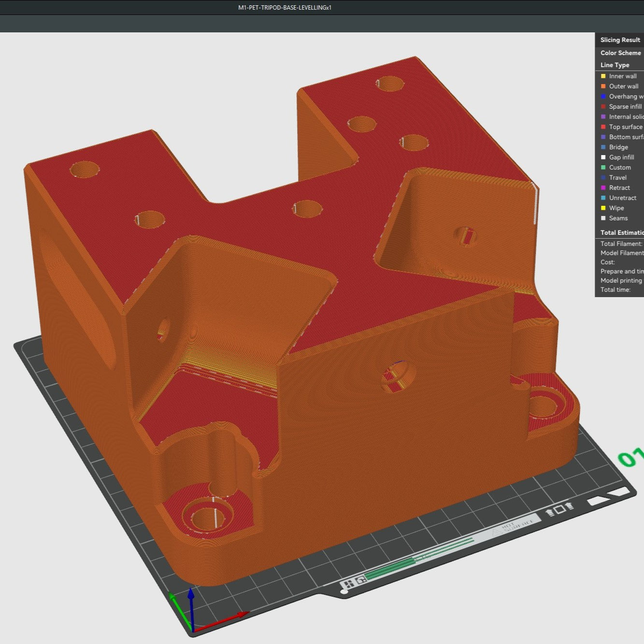Screen dimensions: 644x644
Task: Select the Model Filament row
Action: click(x=622, y=253)
